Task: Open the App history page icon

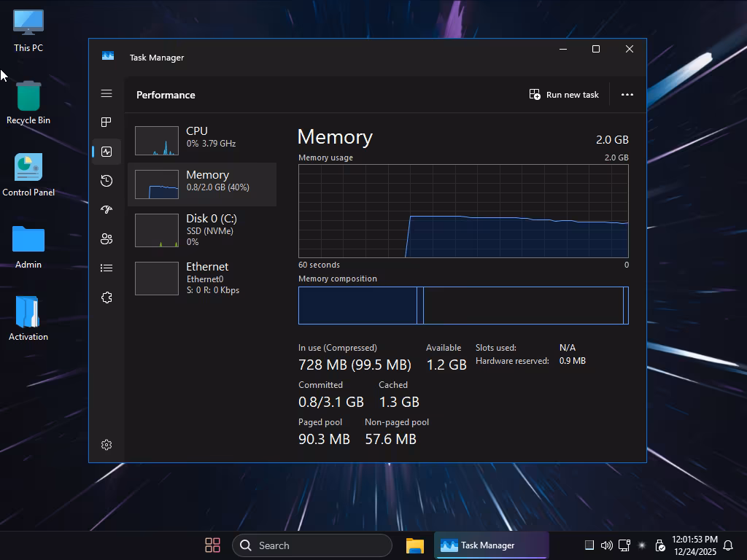Action: coord(107,181)
